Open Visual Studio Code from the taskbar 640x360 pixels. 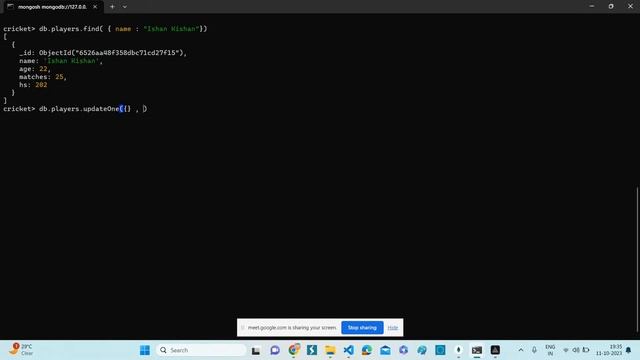(349, 350)
